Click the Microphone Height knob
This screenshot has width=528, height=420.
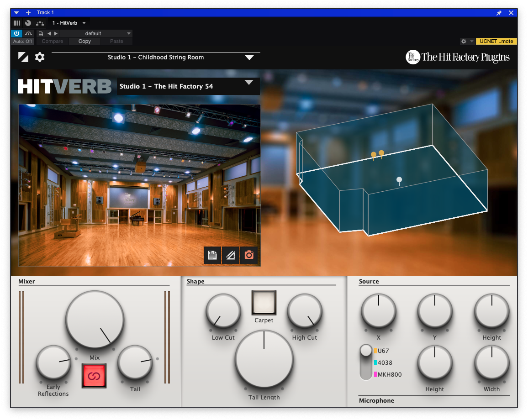[435, 363]
